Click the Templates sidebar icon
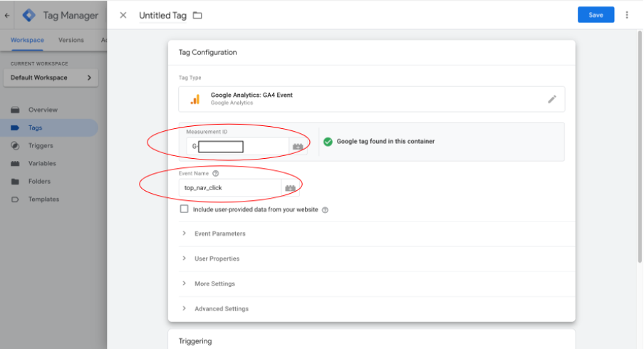Screen dimensions: 644x349 15,199
